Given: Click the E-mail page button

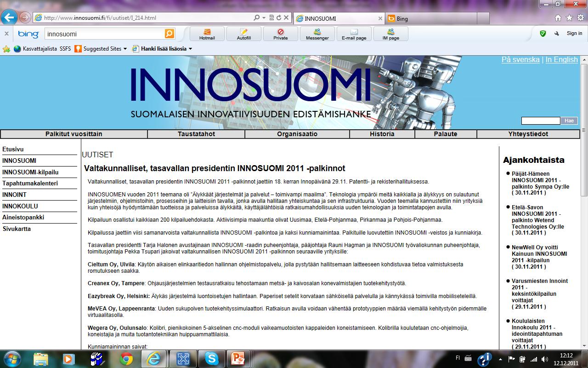Looking at the screenshot, I should pyautogui.click(x=354, y=34).
